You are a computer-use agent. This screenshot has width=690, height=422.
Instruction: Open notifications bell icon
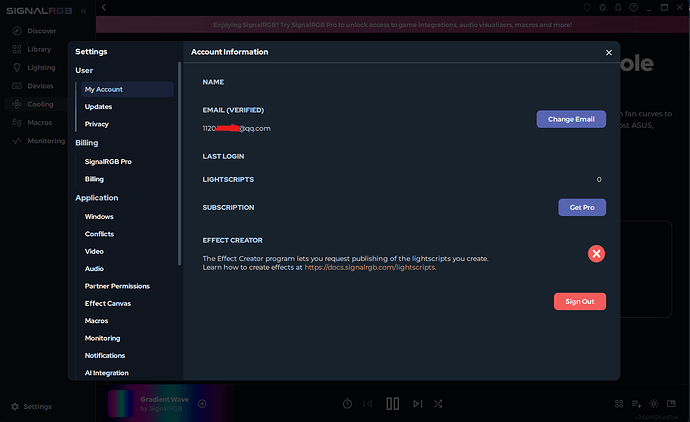coord(618,7)
